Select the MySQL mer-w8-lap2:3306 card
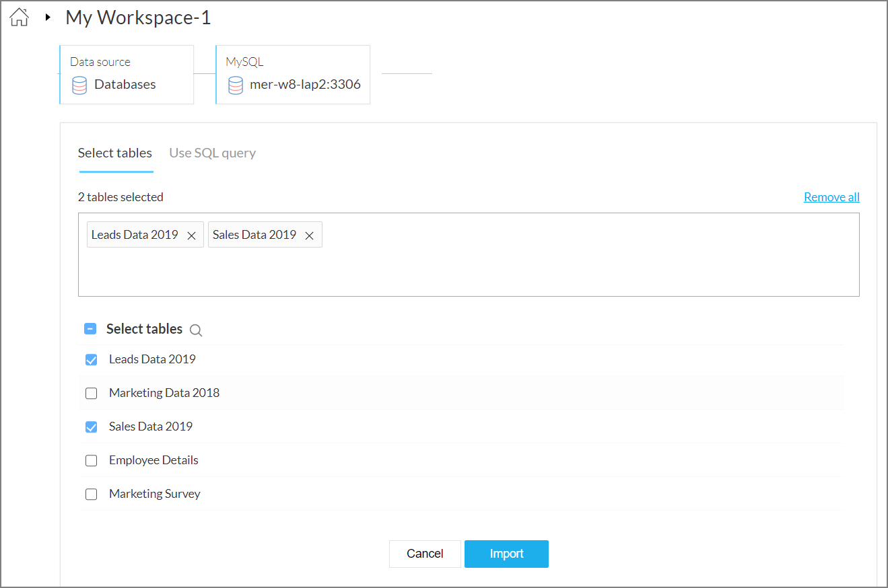 293,75
